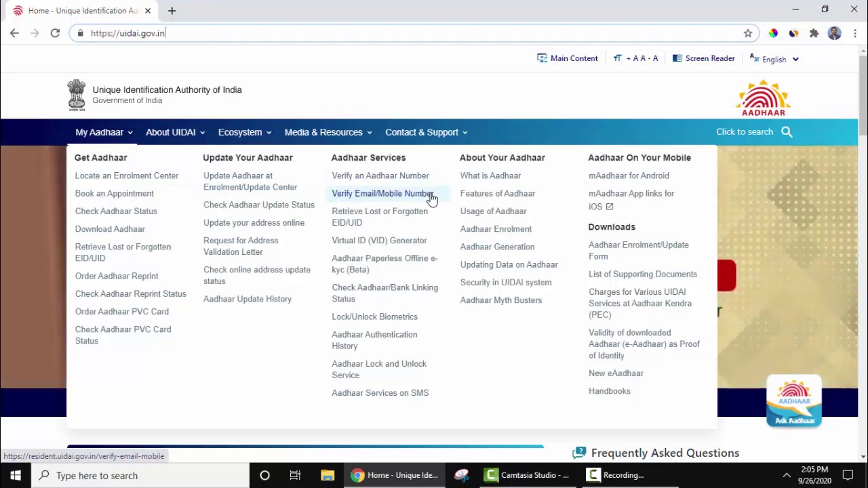The height and width of the screenshot is (488, 868).
Task: Open the Ask Aadhaar chatbot icon
Action: [x=794, y=402]
